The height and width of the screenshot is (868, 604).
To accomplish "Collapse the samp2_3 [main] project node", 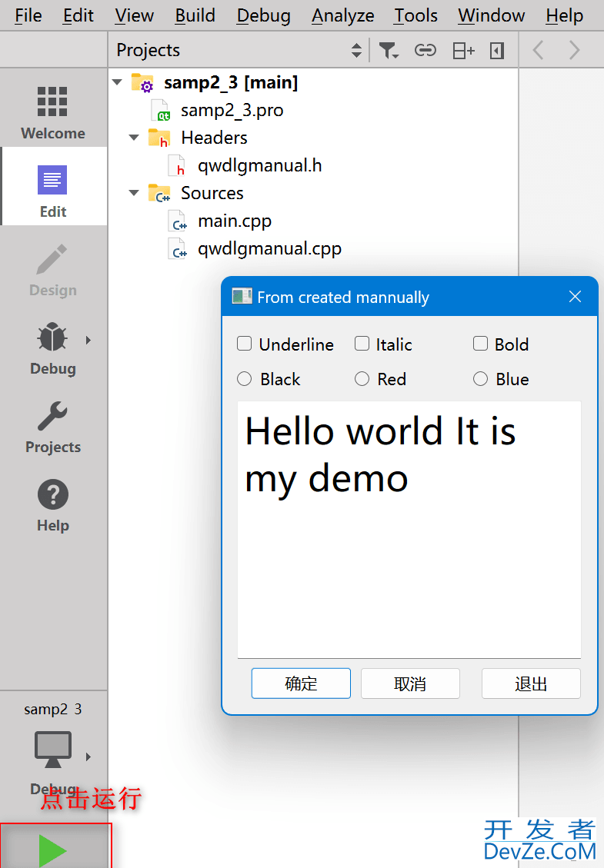I will (117, 82).
